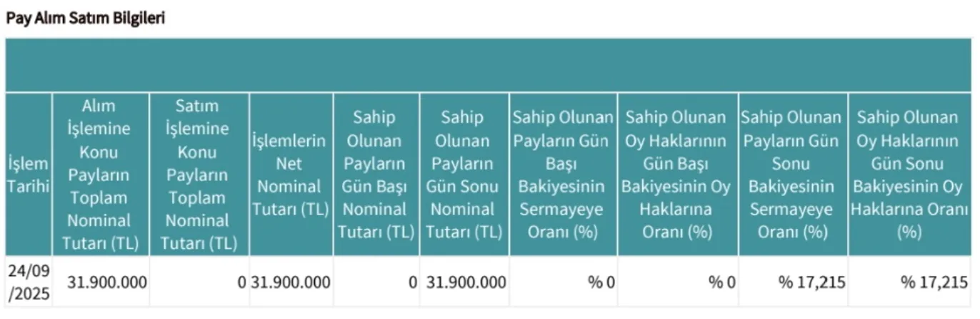Select the 'İşlem Tarihi' column header
The image size is (980, 319).
click(28, 175)
